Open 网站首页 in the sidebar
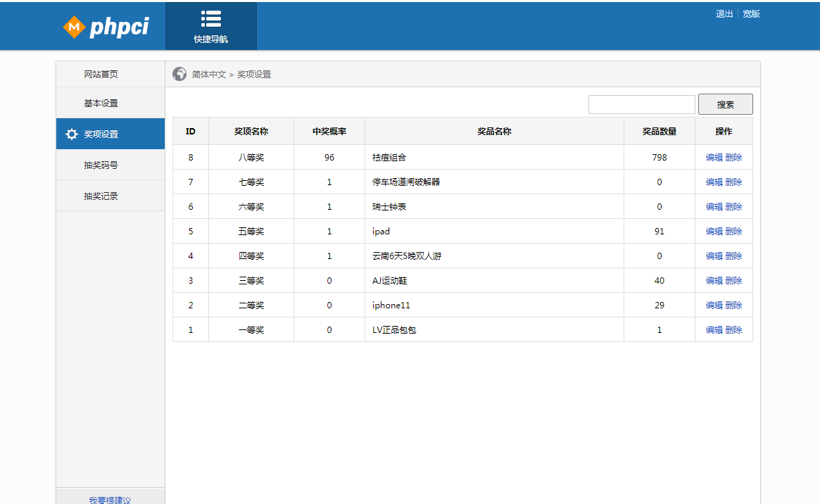820x504 pixels. tap(103, 73)
